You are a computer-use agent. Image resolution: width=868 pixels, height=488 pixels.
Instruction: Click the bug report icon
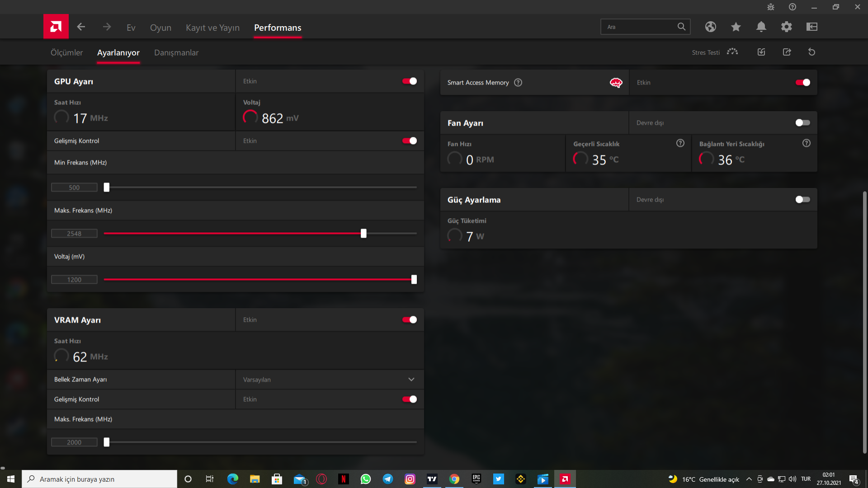point(770,7)
